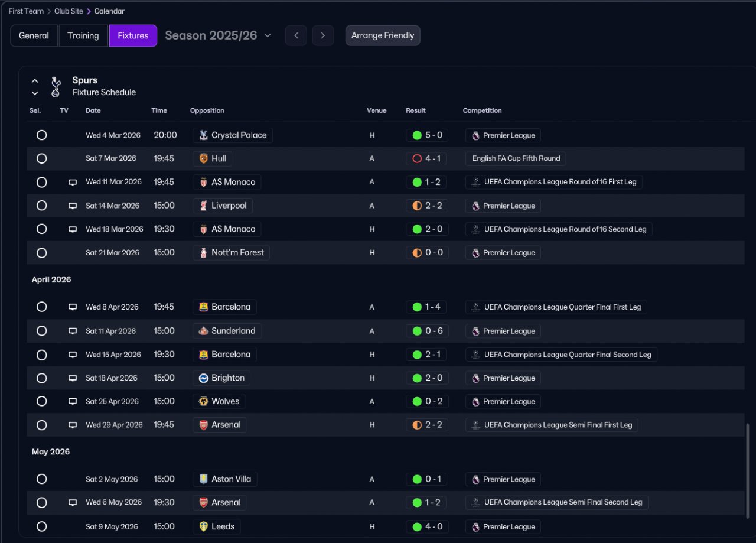Switch to the General tab
Screen dimensions: 756x543
34,35
